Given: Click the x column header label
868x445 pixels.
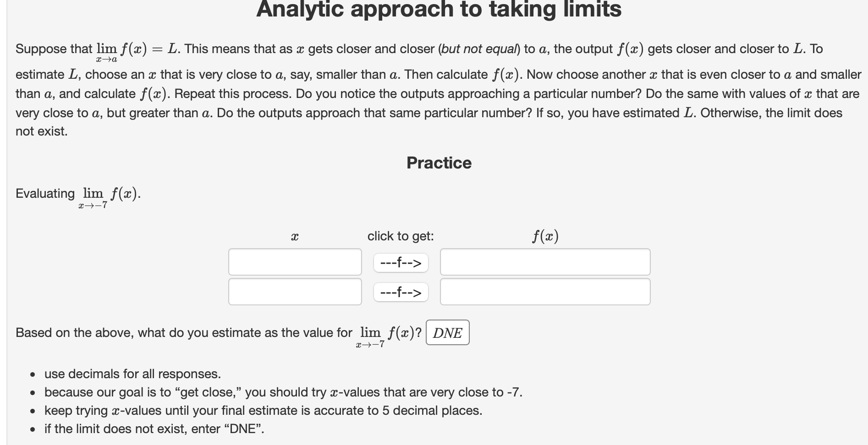Looking at the screenshot, I should click(295, 236).
